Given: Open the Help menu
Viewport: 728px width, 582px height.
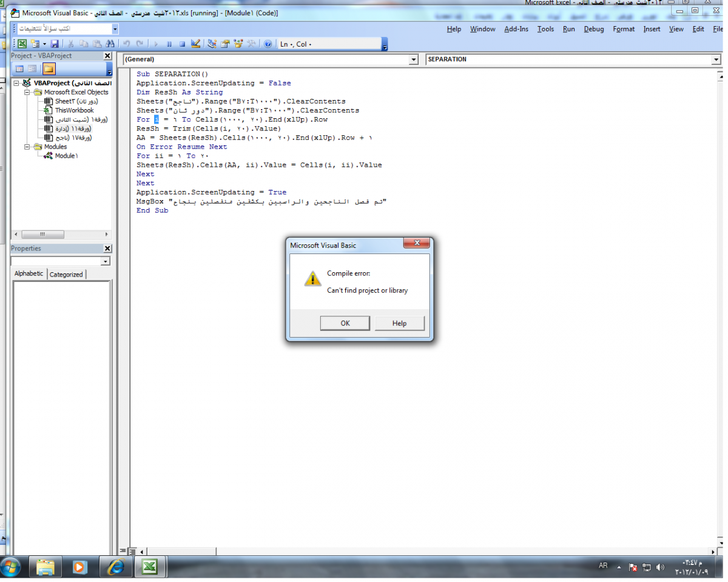Looking at the screenshot, I should click(454, 29).
